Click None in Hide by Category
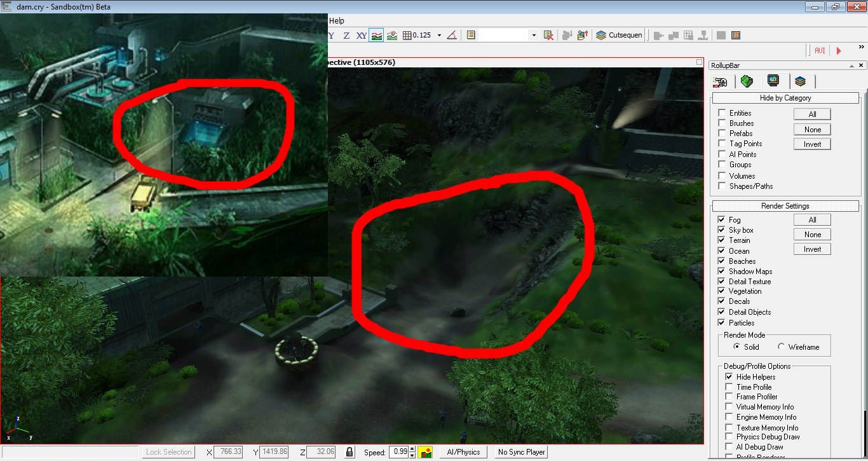 coord(812,130)
